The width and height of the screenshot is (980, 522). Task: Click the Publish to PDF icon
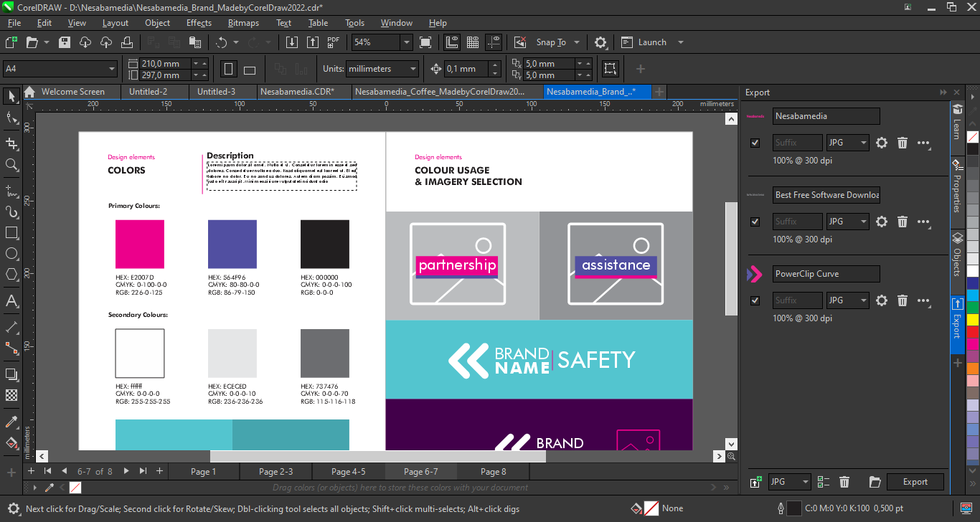tap(334, 42)
